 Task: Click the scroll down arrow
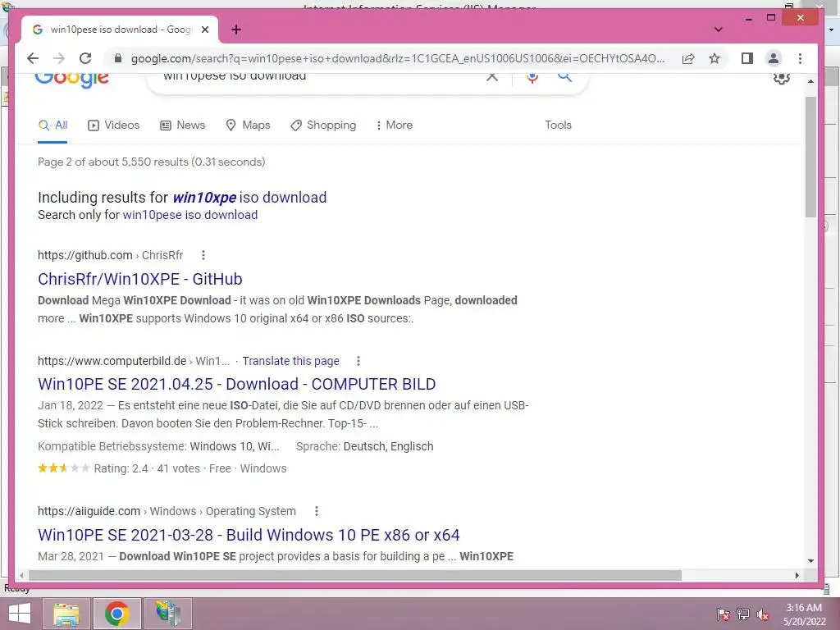[x=810, y=561]
